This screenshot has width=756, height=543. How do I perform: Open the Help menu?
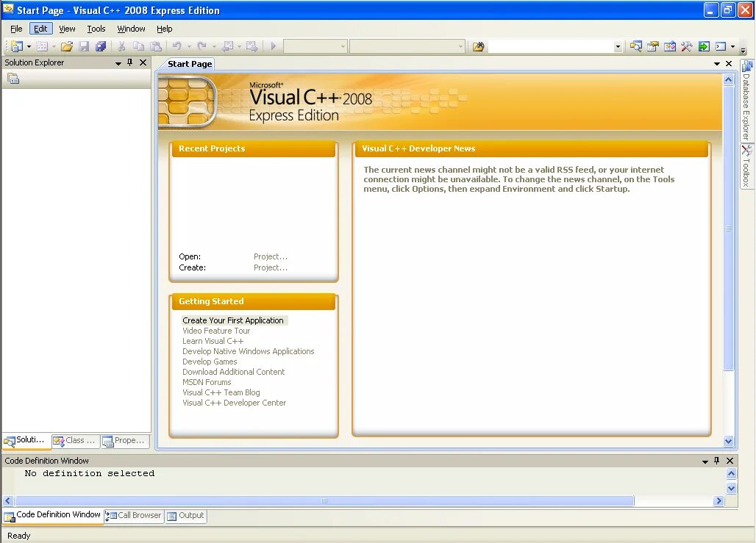click(x=165, y=29)
